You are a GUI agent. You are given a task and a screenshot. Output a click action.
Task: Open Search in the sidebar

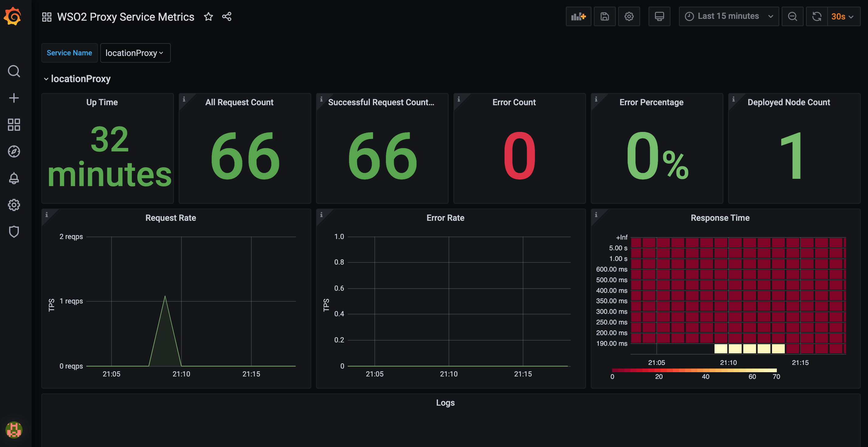14,71
